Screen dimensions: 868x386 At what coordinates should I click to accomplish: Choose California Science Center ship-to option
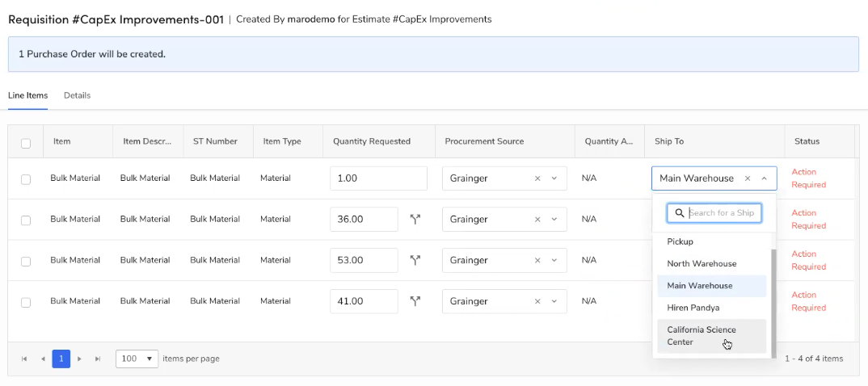pyautogui.click(x=712, y=336)
